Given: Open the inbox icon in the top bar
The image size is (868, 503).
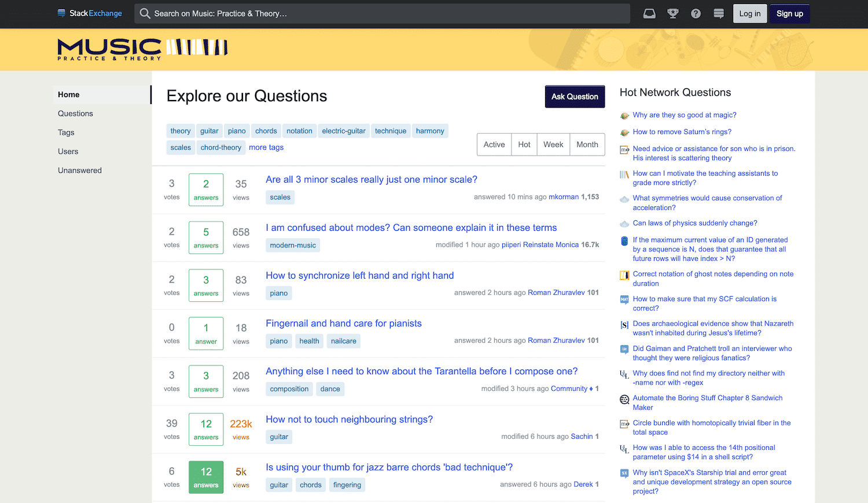Looking at the screenshot, I should (649, 13).
